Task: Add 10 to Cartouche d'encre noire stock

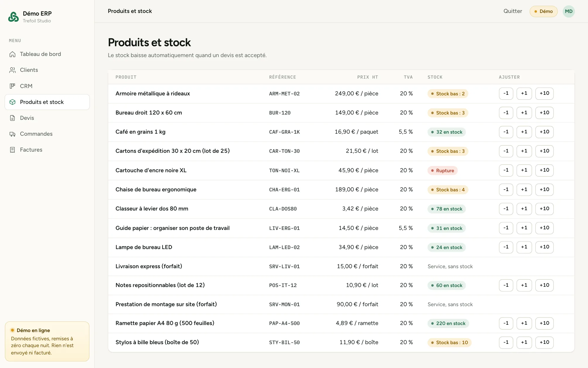Action: [544, 170]
